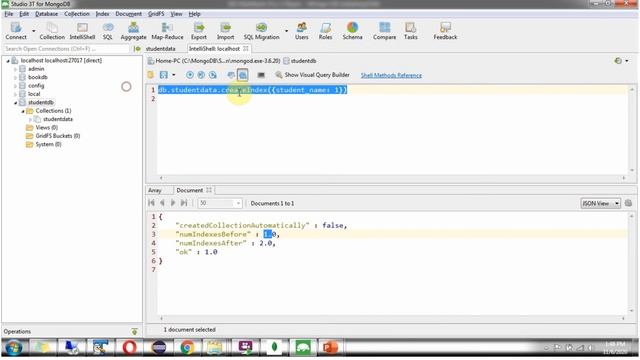Open the Map-Reduce tool

pyautogui.click(x=167, y=31)
